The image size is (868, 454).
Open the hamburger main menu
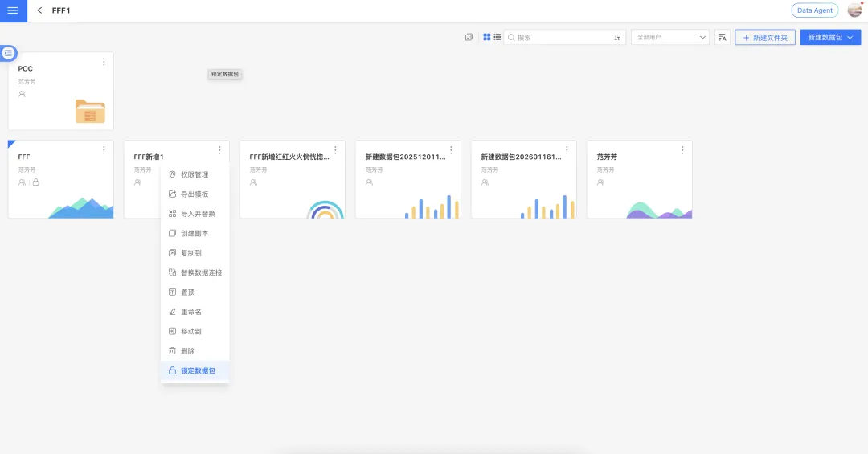click(14, 10)
